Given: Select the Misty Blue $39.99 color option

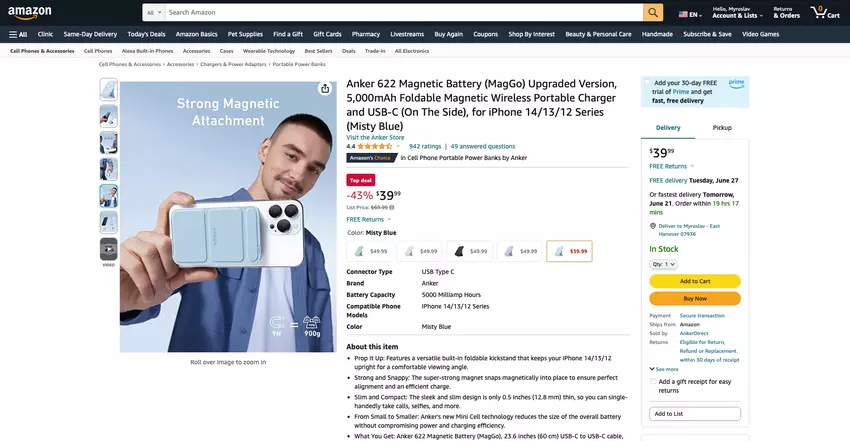Looking at the screenshot, I should (569, 251).
